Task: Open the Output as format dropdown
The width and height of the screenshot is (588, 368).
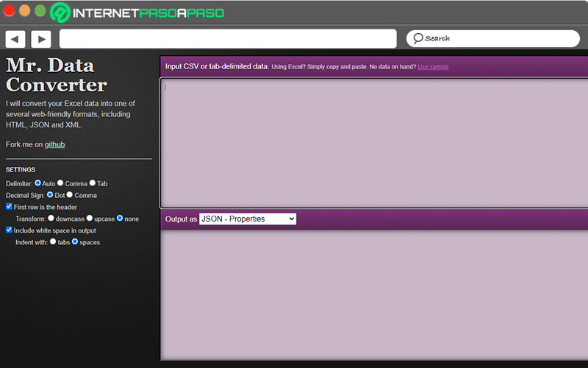Action: click(x=248, y=219)
